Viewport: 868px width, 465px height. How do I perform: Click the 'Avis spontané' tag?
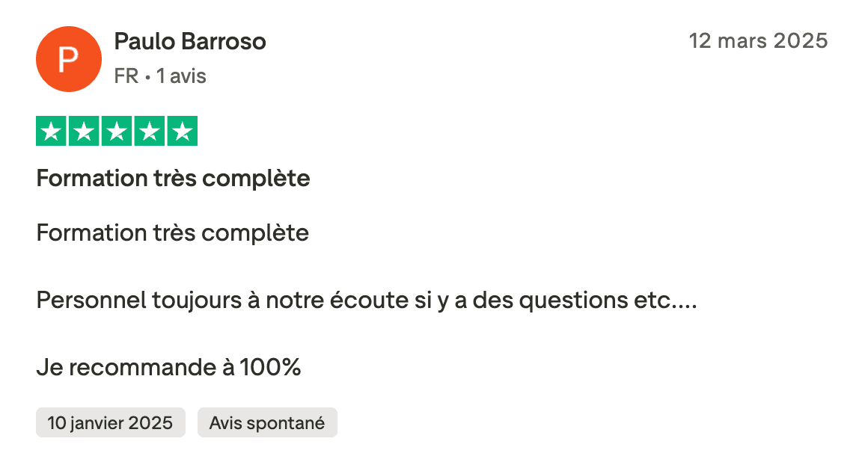tap(267, 422)
